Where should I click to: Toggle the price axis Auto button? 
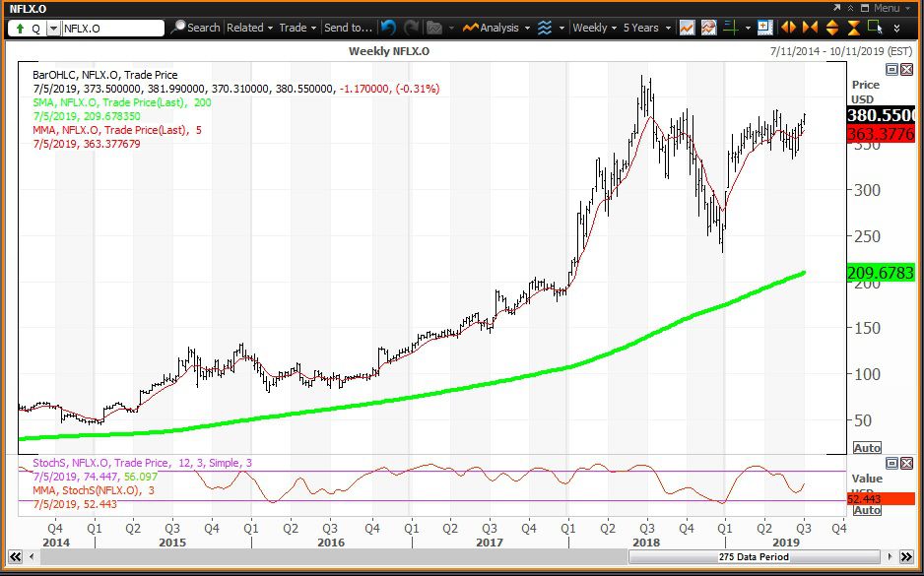(867, 448)
